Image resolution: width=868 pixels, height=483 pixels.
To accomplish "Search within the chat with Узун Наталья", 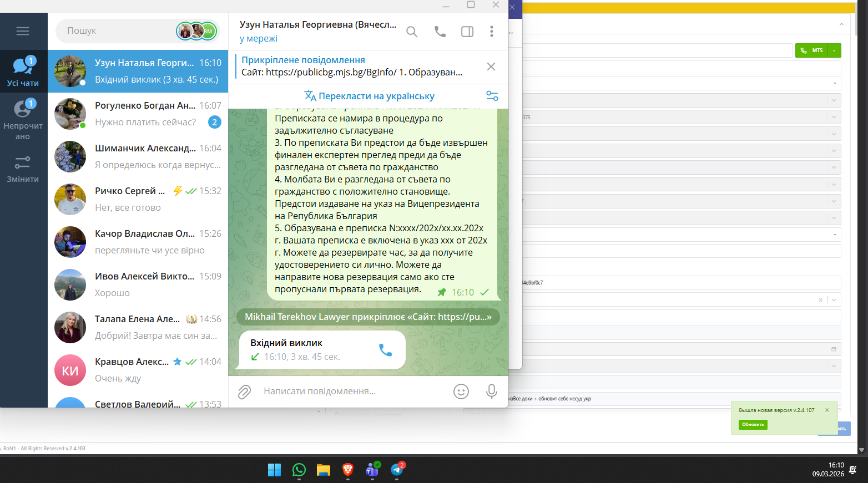I will [412, 32].
